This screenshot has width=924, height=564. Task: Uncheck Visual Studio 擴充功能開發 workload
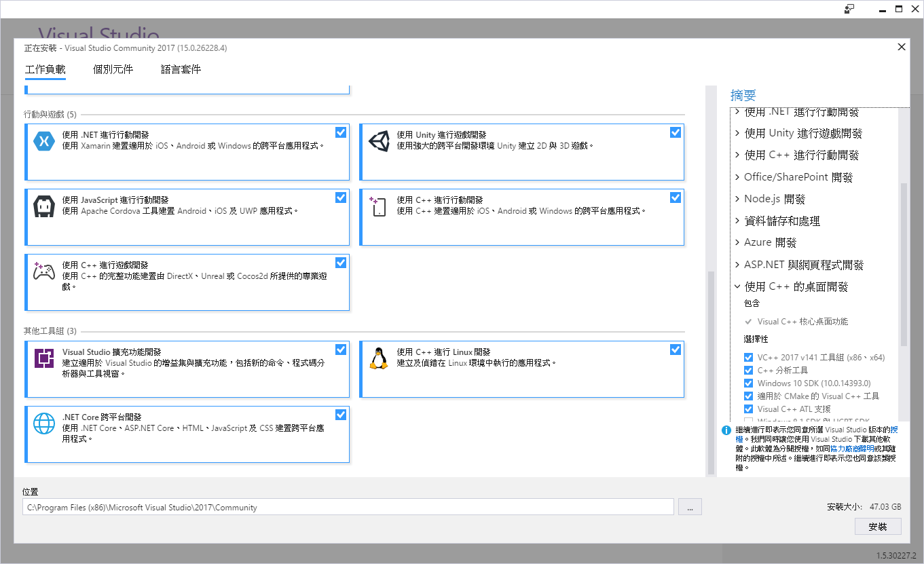pos(341,350)
